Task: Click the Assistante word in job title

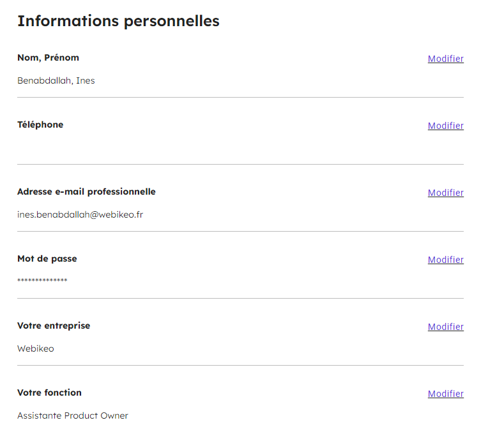Action: (x=40, y=415)
